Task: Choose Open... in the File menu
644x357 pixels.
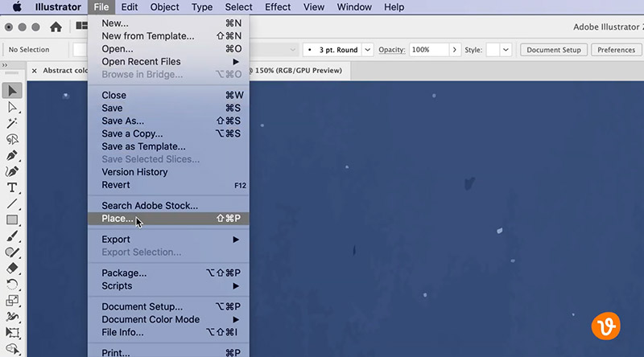Action: (x=168, y=49)
